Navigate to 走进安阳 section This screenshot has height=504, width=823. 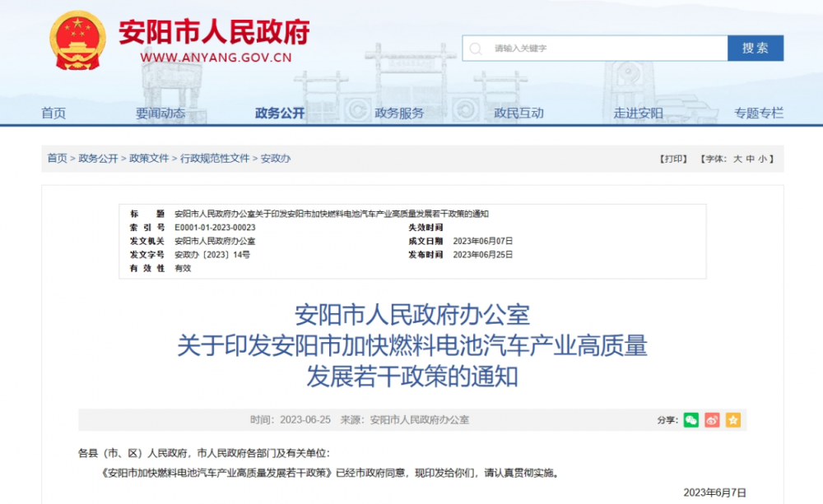pyautogui.click(x=638, y=113)
